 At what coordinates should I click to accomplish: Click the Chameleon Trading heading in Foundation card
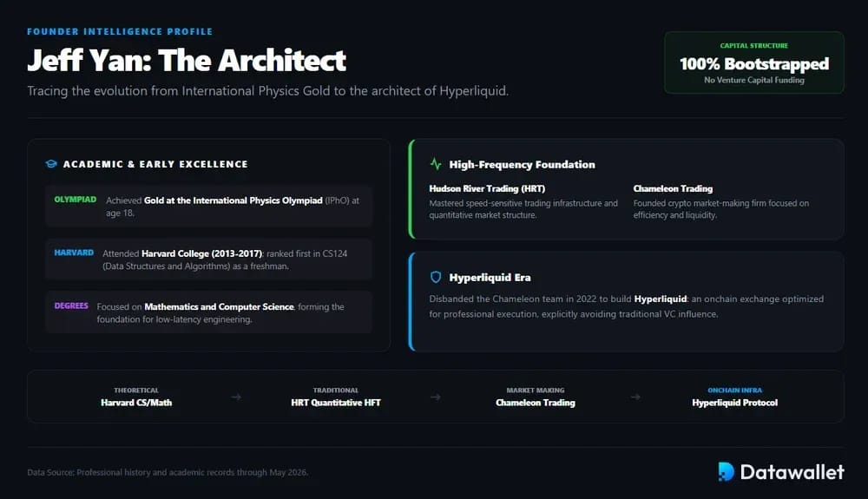[x=674, y=188]
